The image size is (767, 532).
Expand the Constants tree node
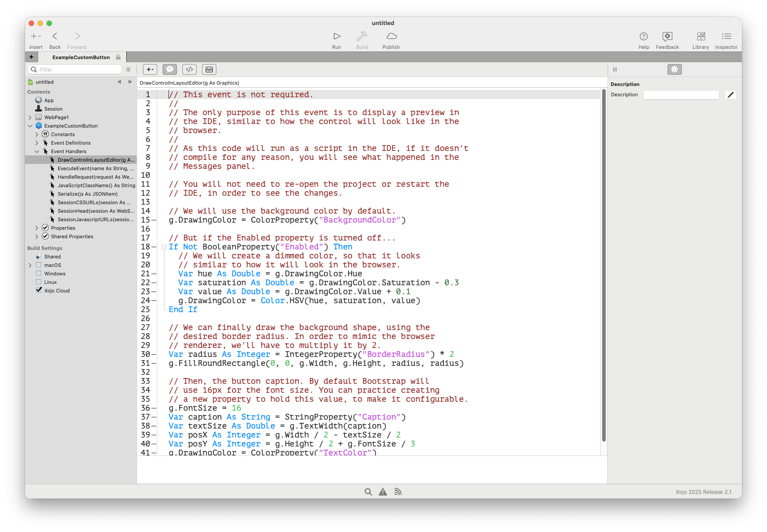pyautogui.click(x=37, y=134)
